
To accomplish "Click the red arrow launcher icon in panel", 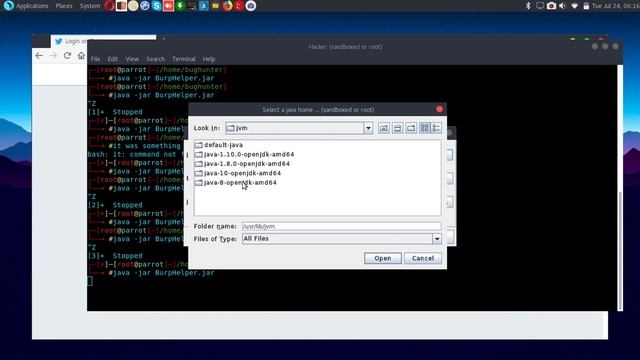I will point(168,6).
